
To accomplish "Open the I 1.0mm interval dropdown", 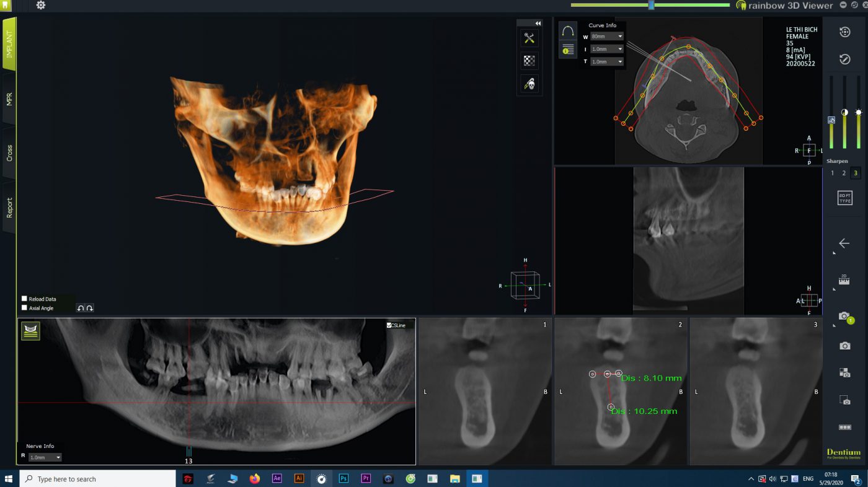I will pos(607,49).
